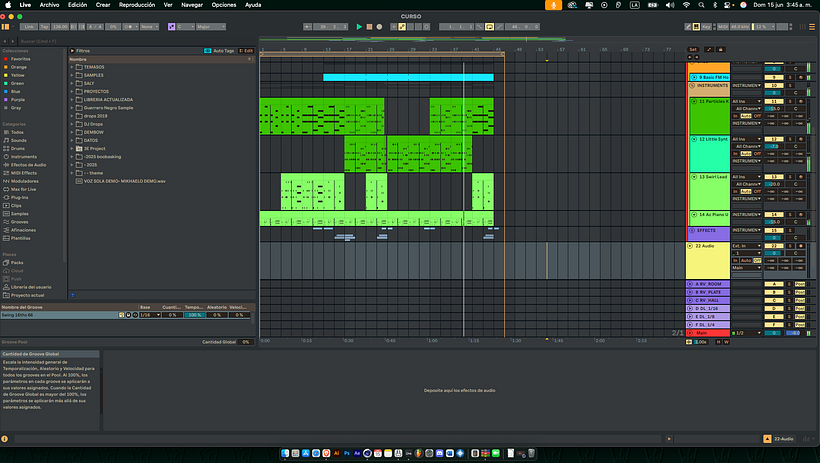Click the Link button
The width and height of the screenshot is (820, 463).
click(x=29, y=27)
